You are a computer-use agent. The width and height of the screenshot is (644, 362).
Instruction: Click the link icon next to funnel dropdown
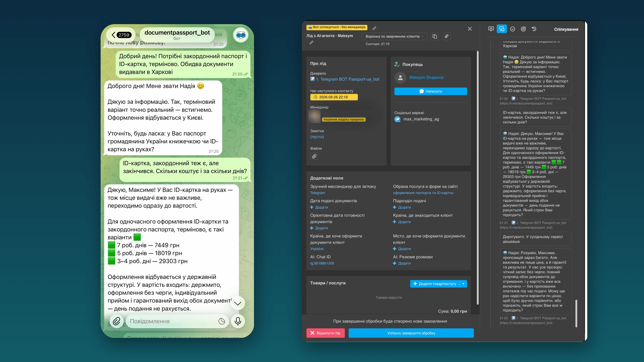pyautogui.click(x=447, y=36)
